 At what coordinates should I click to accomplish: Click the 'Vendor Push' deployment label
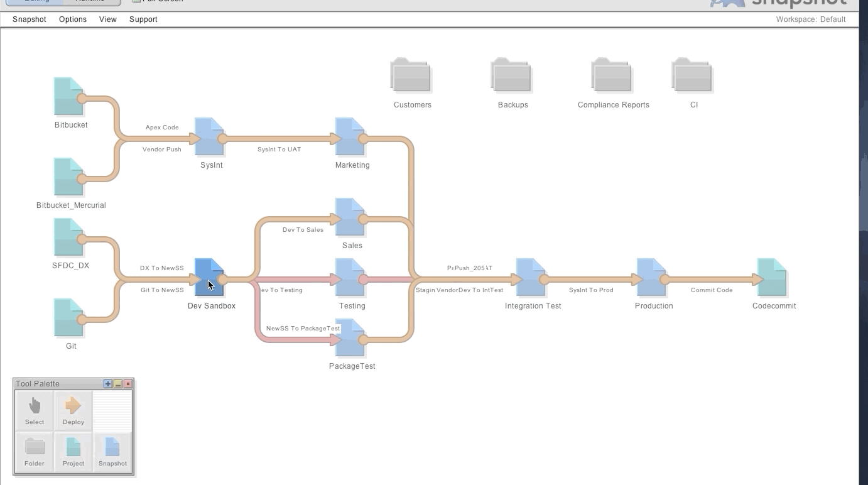click(162, 150)
